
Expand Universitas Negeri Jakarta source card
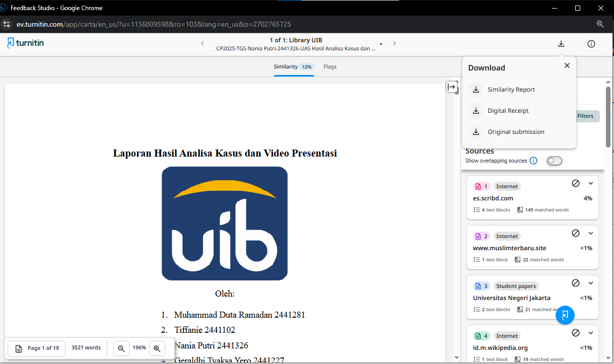[x=591, y=283]
